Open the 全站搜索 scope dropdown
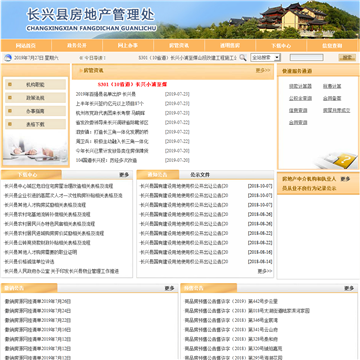The height and width of the screenshot is (360, 360). coord(266,57)
